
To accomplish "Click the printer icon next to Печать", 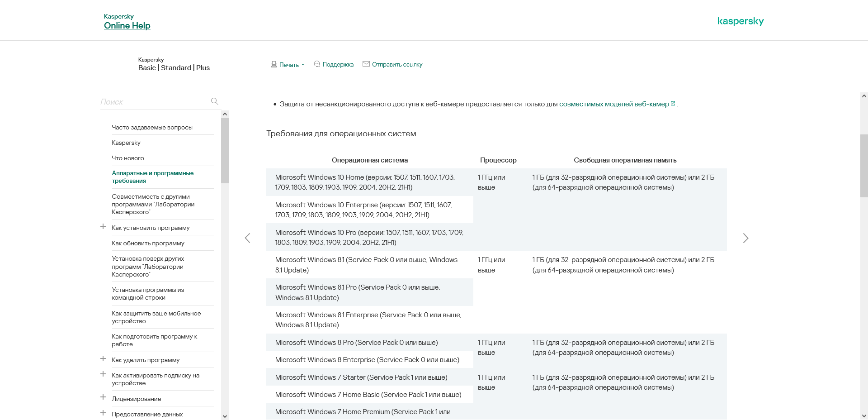I will point(274,64).
